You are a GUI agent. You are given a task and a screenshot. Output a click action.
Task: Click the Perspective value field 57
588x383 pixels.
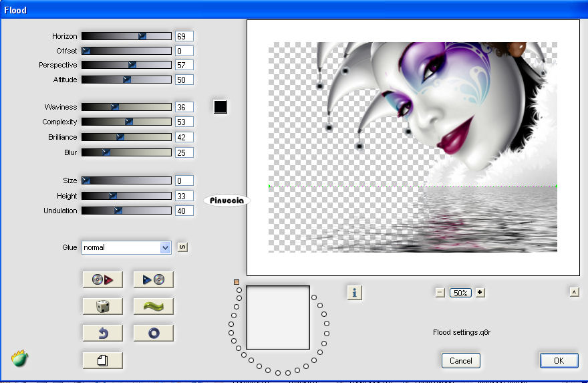(x=184, y=66)
